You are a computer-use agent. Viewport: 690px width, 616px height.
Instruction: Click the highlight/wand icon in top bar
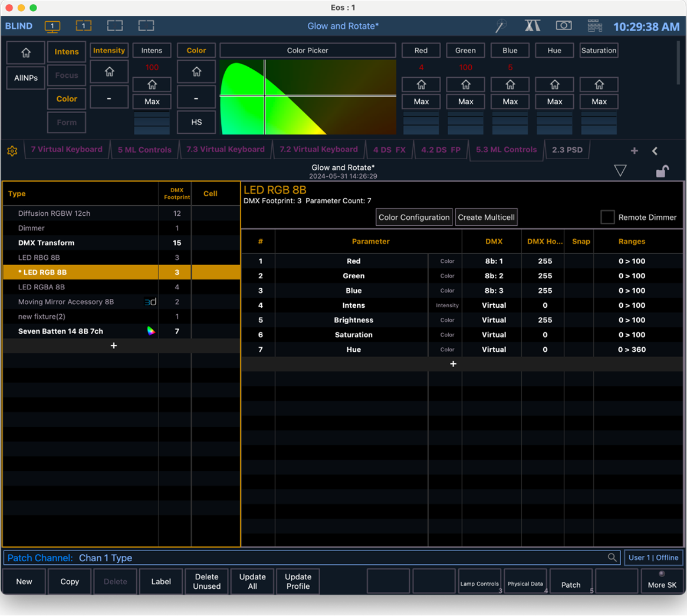501,26
